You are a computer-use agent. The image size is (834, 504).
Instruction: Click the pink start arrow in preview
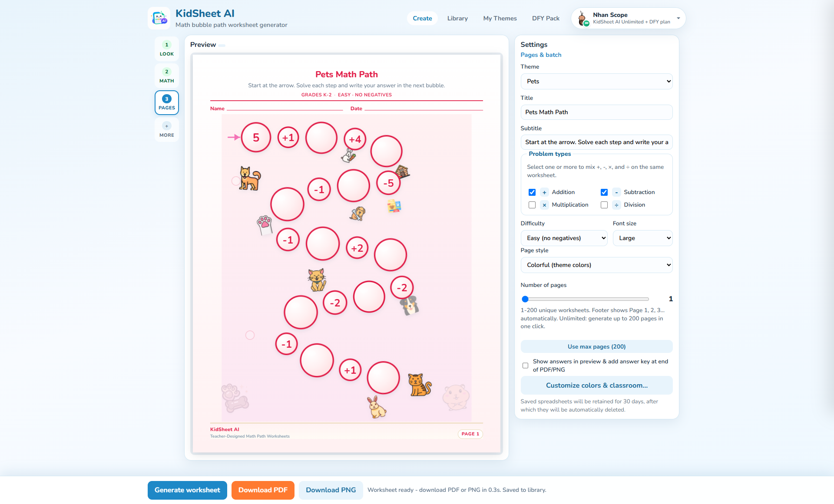tap(234, 137)
